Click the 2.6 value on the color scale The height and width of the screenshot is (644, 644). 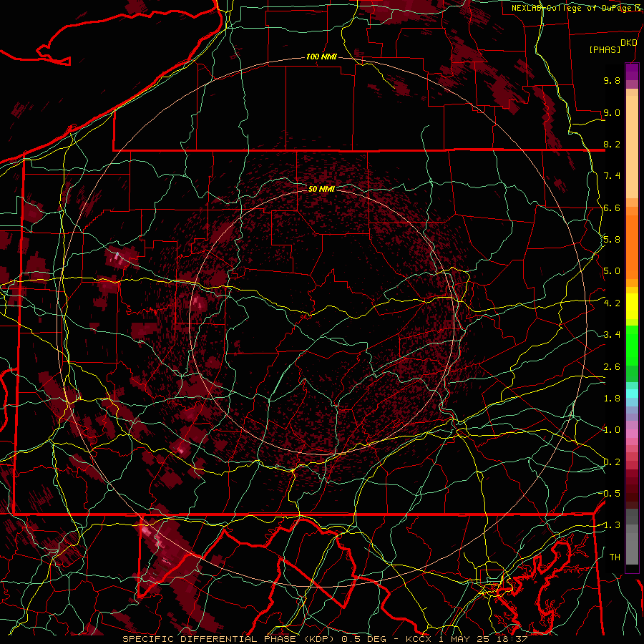pos(612,367)
